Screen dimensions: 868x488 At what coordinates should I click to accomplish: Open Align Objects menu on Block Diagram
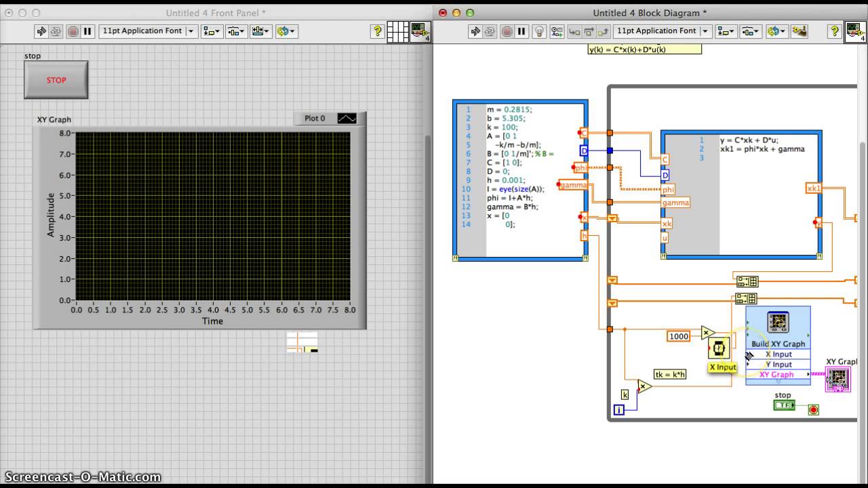(726, 31)
